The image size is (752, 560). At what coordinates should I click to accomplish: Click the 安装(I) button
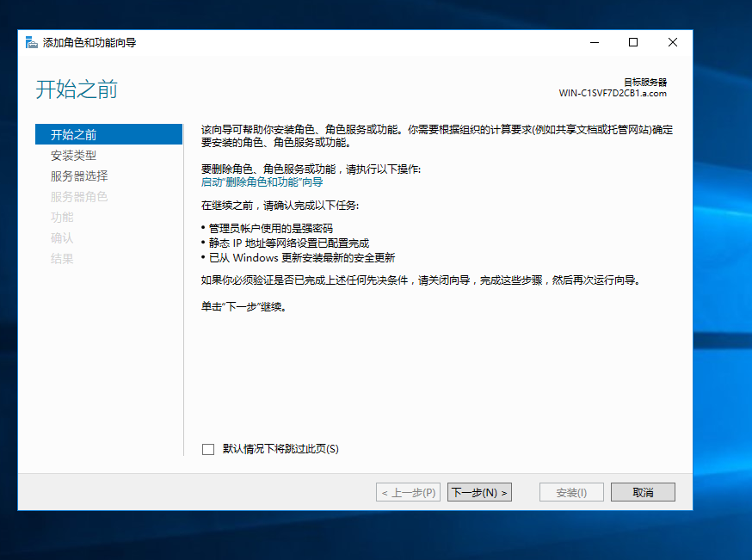tap(571, 492)
